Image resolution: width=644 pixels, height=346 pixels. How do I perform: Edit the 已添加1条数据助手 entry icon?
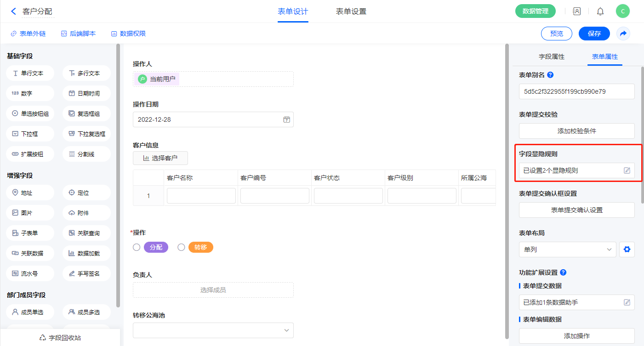[x=627, y=302]
